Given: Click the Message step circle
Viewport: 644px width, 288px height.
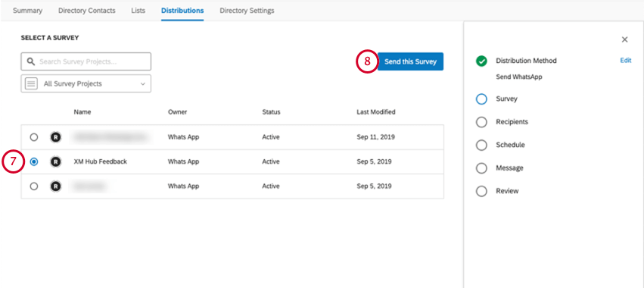Looking at the screenshot, I should pyautogui.click(x=481, y=168).
